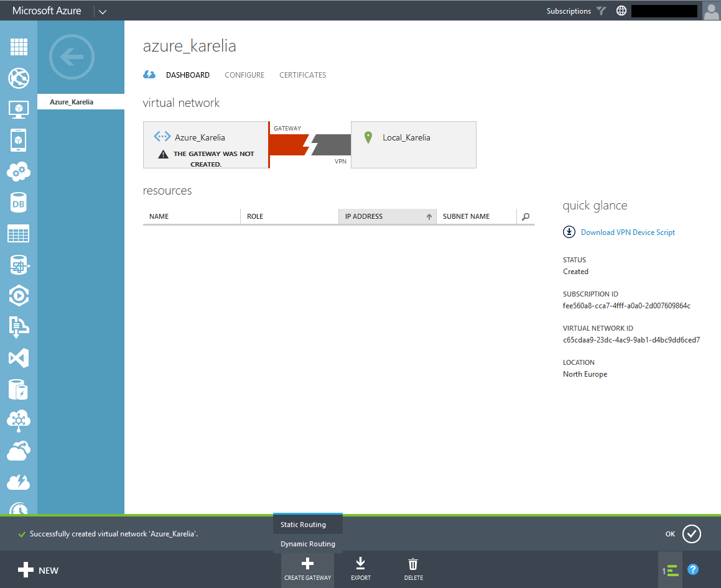Search resources with magnifier icon
721x588 pixels.
pos(526,216)
